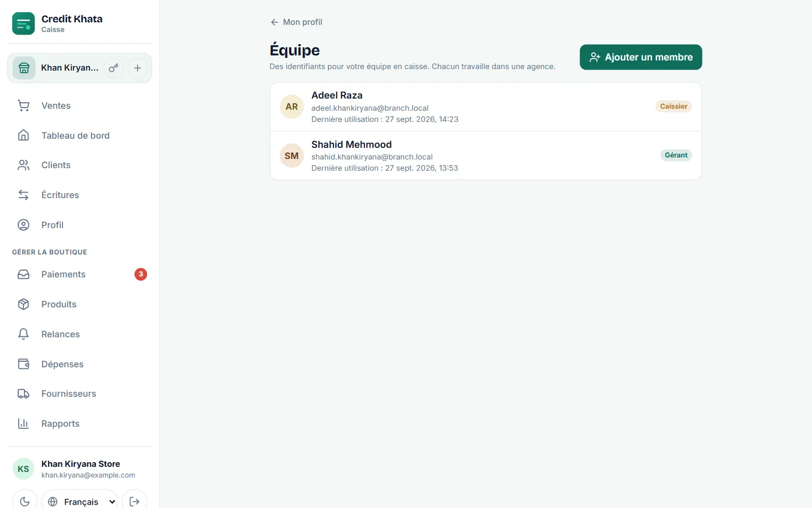Click the Credit Khata logo icon
812x508 pixels.
click(x=23, y=23)
